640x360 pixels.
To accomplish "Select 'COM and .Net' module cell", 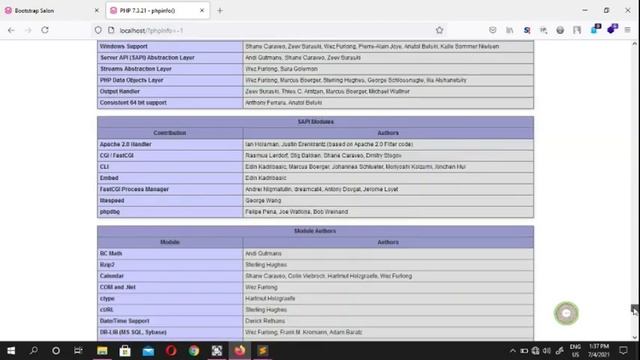I will 170,287.
